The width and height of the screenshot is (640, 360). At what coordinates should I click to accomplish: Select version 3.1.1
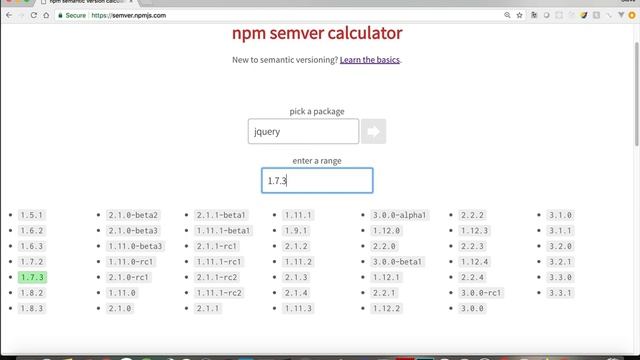pos(560,231)
